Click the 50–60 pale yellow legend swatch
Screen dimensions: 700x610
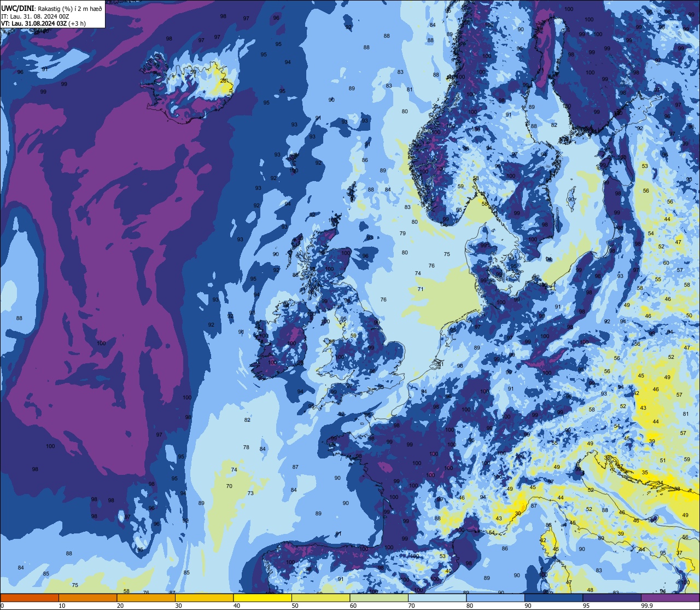[x=320, y=597]
